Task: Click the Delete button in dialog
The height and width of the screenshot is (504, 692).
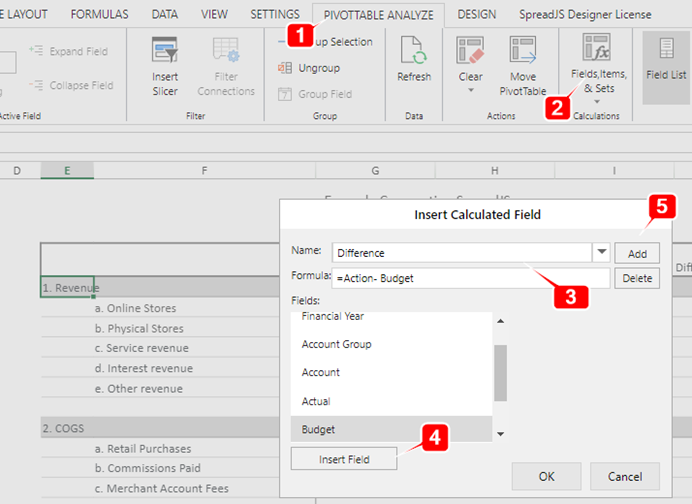Action: tap(637, 278)
